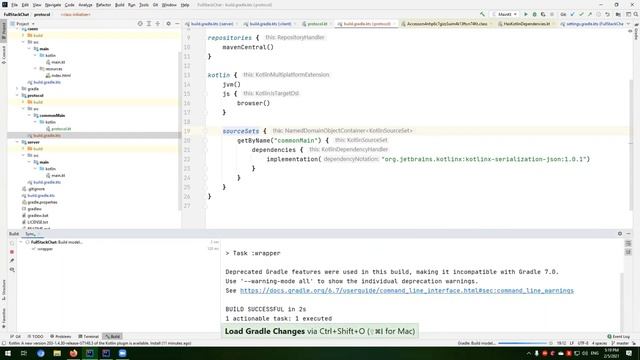Open the Git tool window button
The image size is (640, 360).
pyautogui.click(x=16, y=336)
